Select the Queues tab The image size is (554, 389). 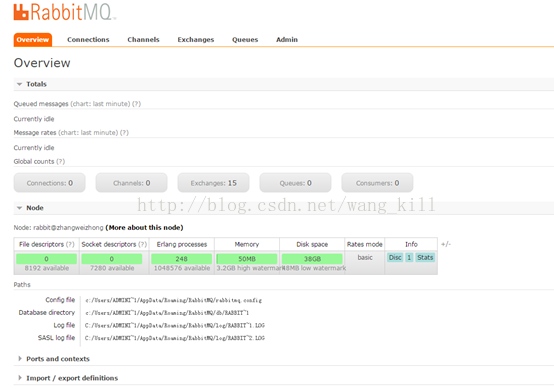tap(245, 40)
